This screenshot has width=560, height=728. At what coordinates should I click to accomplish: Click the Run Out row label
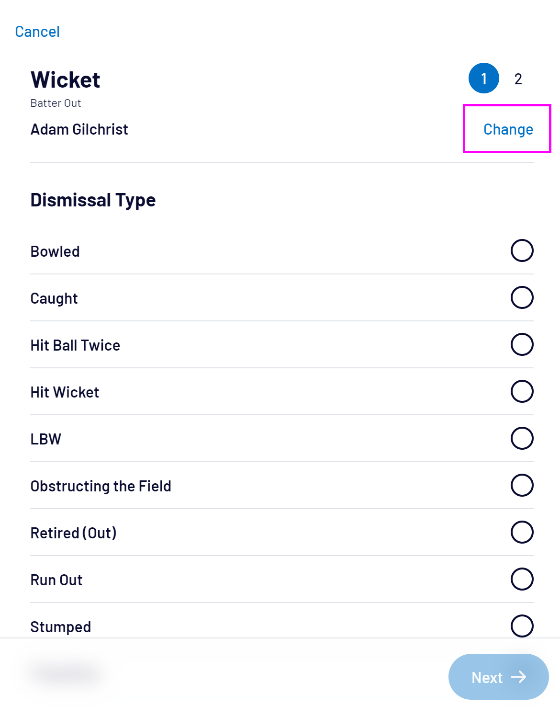[x=56, y=580]
